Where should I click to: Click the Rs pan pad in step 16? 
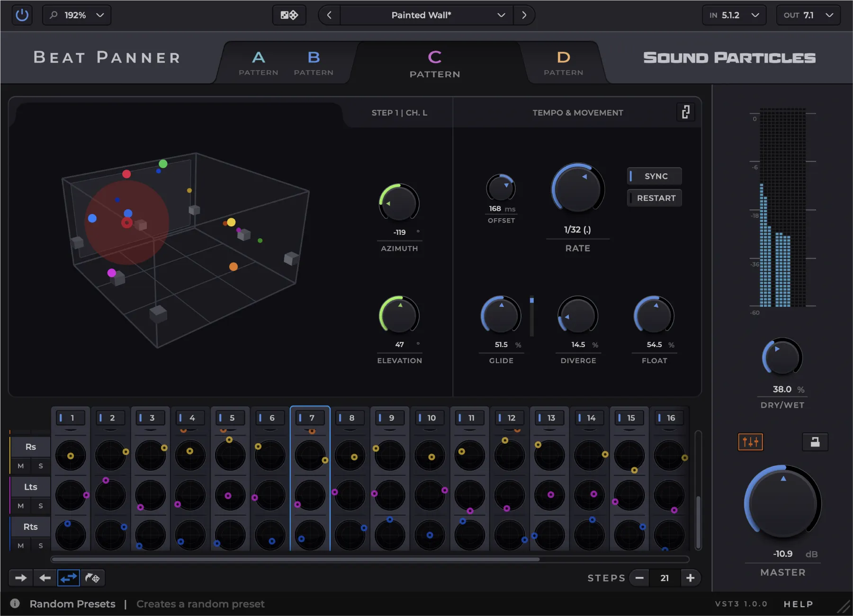click(x=669, y=455)
